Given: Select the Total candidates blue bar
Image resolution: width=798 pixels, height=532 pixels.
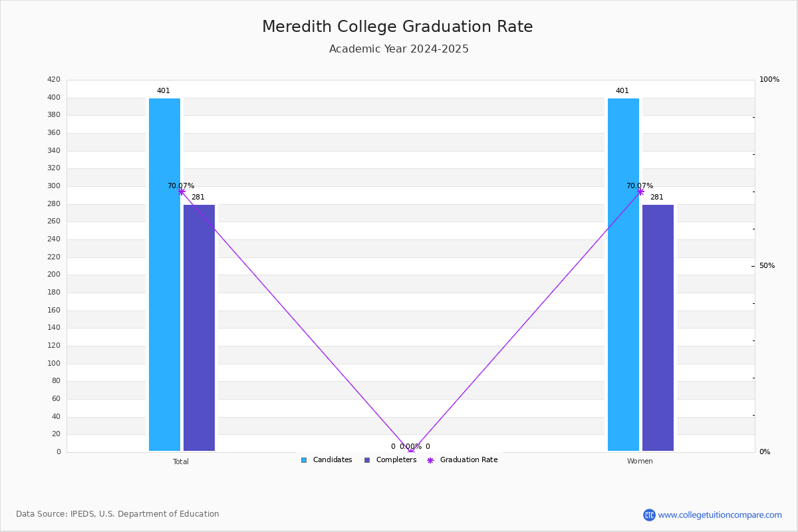Looking at the screenshot, I should click(164, 275).
